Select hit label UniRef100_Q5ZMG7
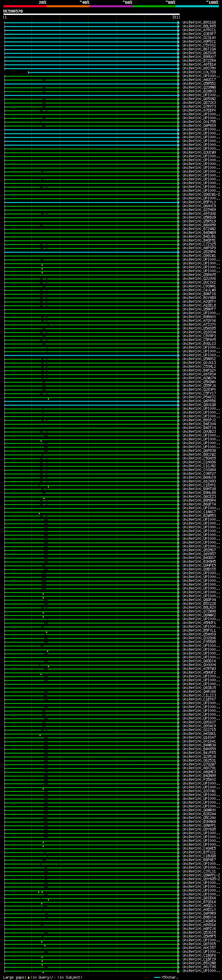 tap(199, 550)
